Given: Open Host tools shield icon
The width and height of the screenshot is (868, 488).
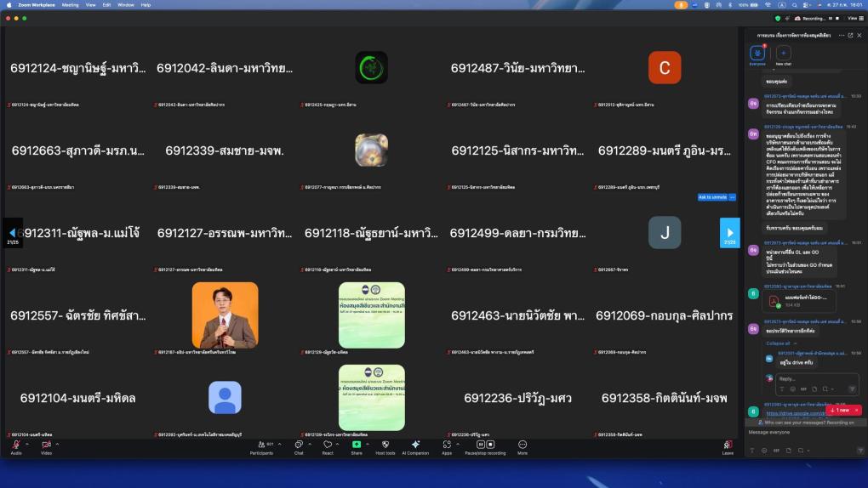Looking at the screenshot, I should [x=385, y=445].
